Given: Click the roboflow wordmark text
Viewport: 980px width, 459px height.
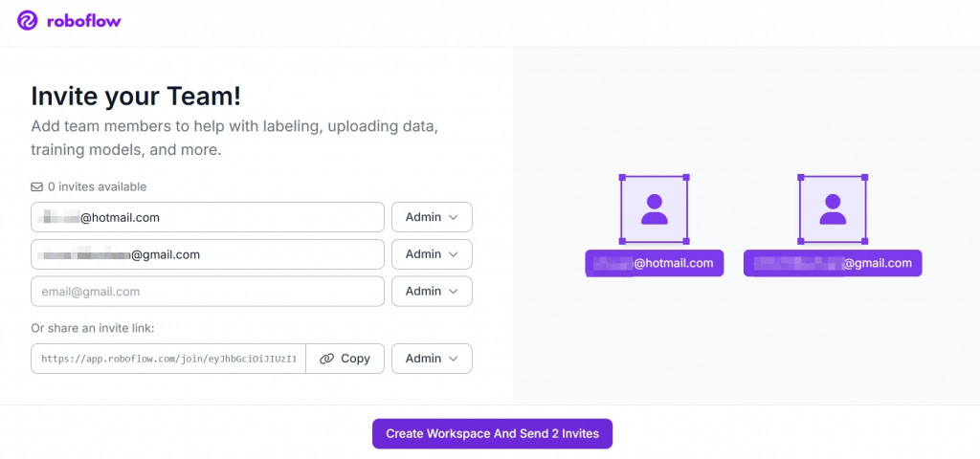Looking at the screenshot, I should point(84,21).
